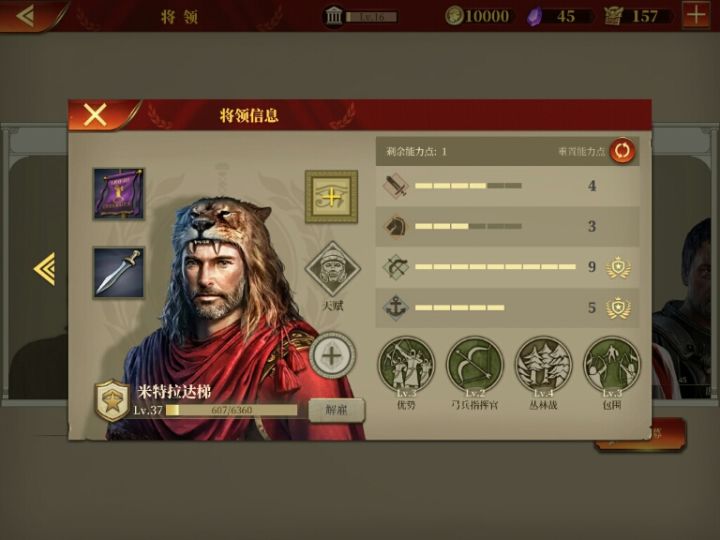Go to previous general with left chevron
Image resolution: width=720 pixels, height=540 pixels.
tap(45, 269)
